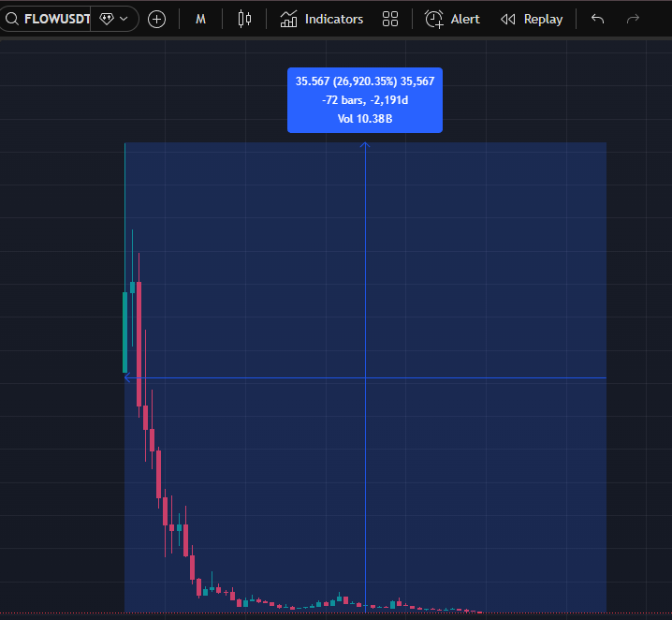Click the magnifier search icon
Viewport: 672px width, 620px height.
coord(12,19)
